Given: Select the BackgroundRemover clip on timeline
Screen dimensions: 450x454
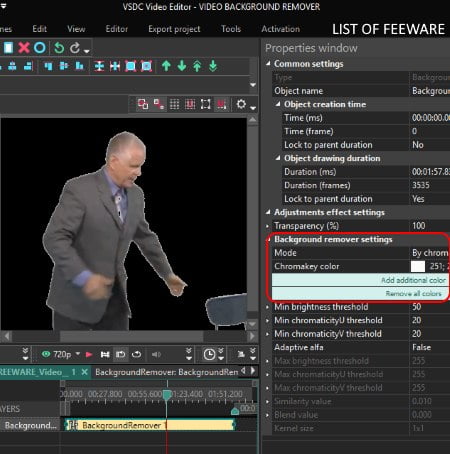Looking at the screenshot, I should pos(150,425).
